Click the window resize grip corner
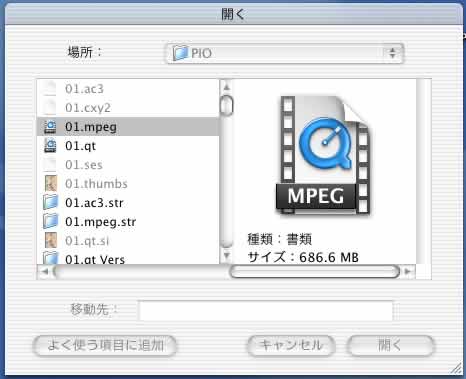466x379 pixels. (x=455, y=368)
